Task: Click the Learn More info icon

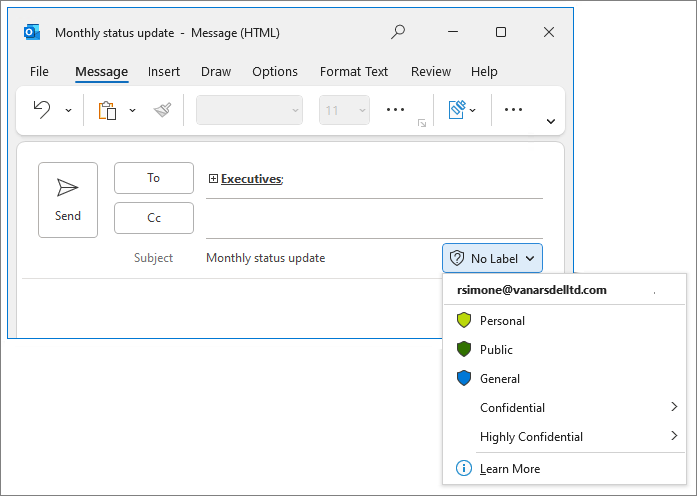Action: 463,468
